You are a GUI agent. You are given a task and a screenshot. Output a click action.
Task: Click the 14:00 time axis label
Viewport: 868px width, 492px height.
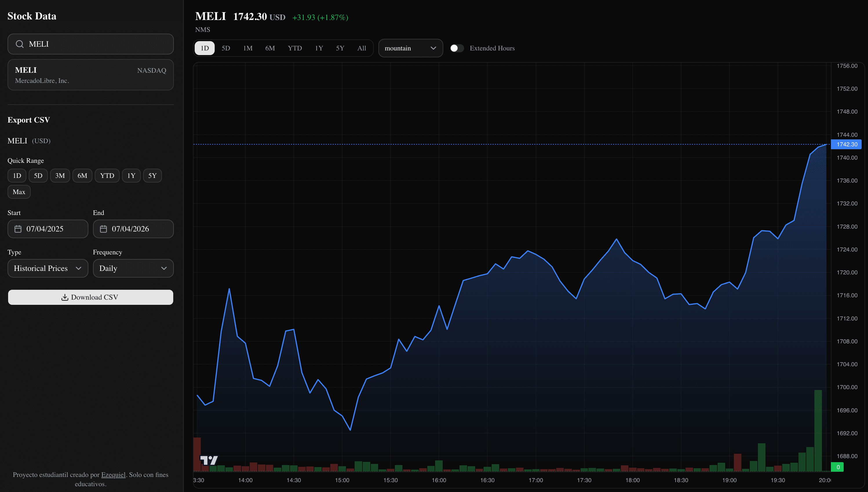[245, 480]
